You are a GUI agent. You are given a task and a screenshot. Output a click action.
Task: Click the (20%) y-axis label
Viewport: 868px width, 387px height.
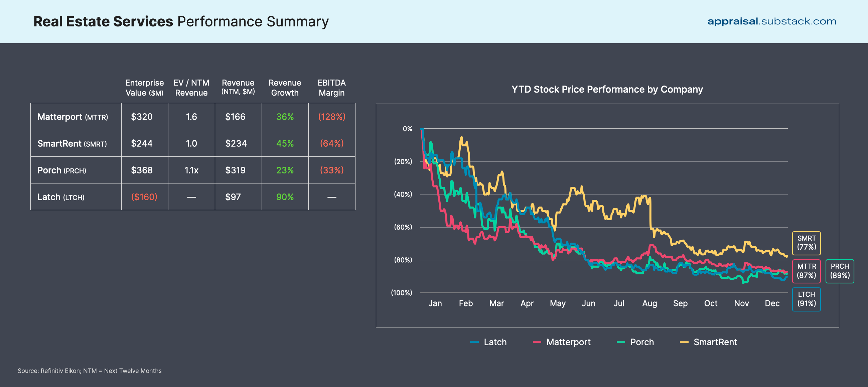pos(403,161)
